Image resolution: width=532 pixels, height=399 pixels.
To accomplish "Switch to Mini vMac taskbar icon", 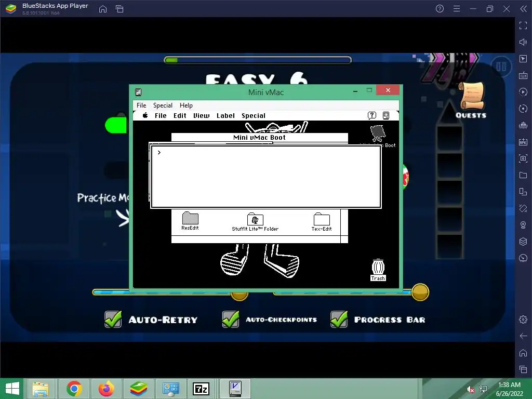I will pos(235,389).
